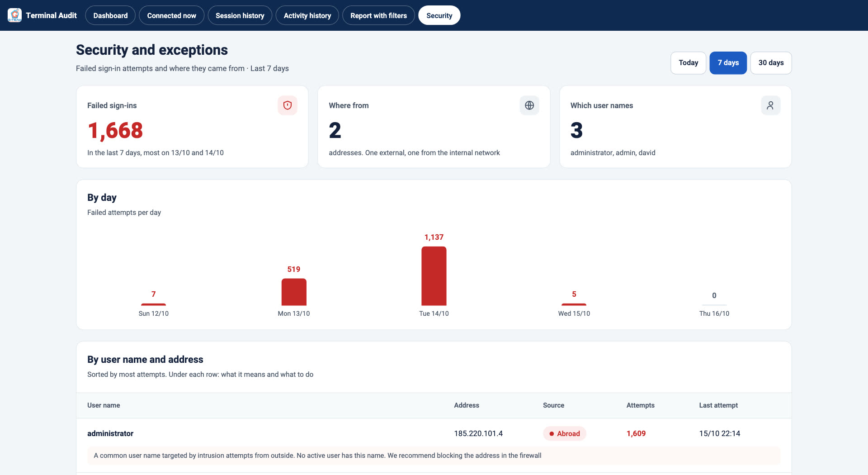Choose the Today time range

point(688,63)
